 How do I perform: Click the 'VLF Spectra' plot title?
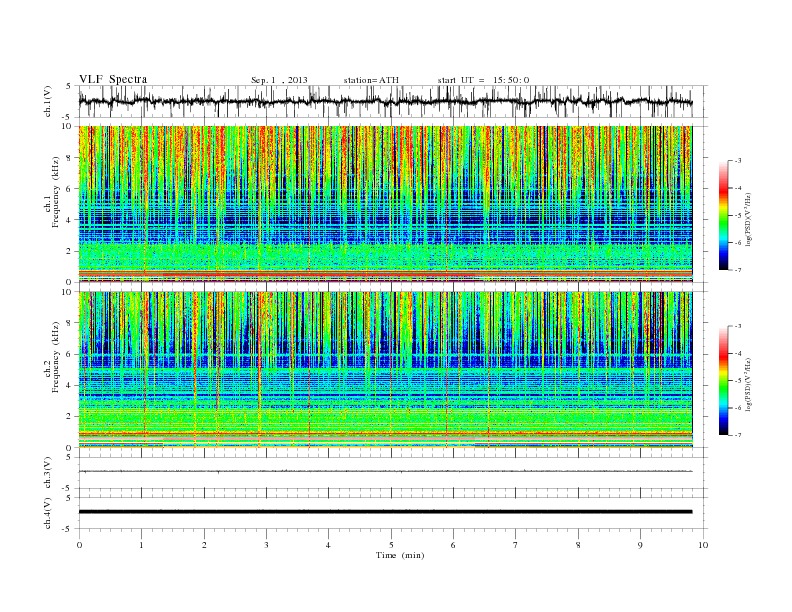coord(113,79)
